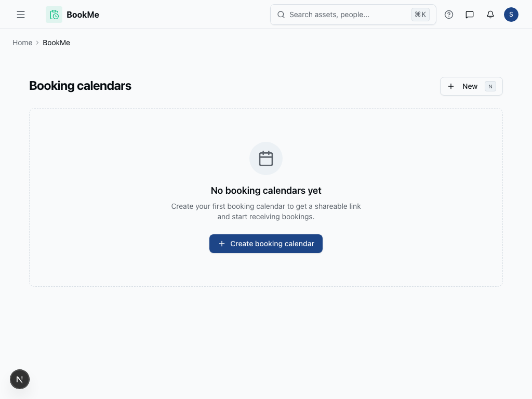Click the Booking calendars page heading
Viewport: 532px width, 399px height.
click(x=80, y=86)
